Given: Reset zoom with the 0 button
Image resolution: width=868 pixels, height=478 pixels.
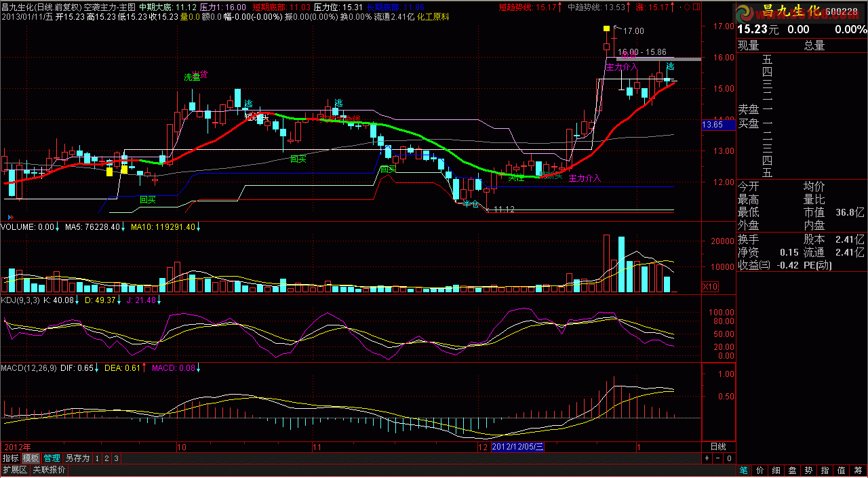Looking at the screenshot, I should 728,458.
